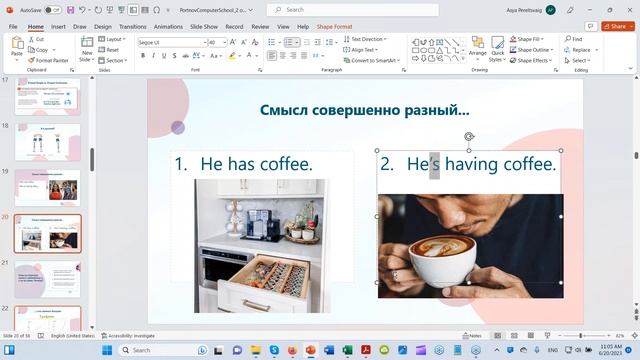
Task: Insert a New Slide
Action: 87,48
